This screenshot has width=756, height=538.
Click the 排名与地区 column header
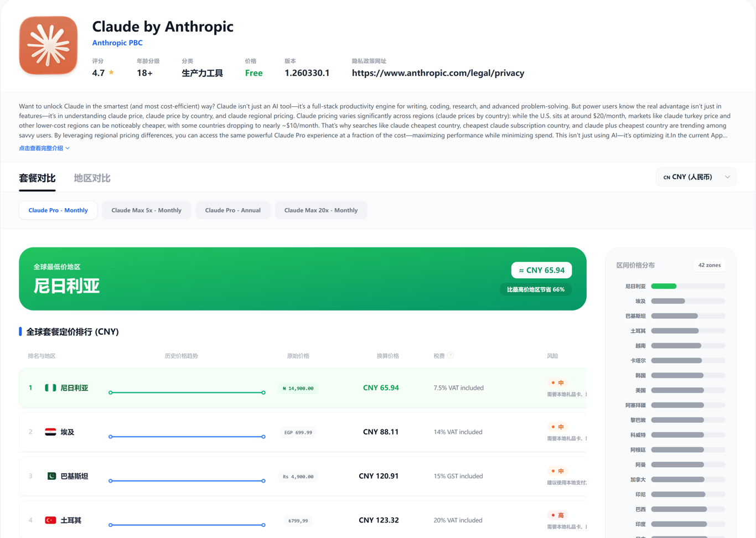click(x=42, y=356)
